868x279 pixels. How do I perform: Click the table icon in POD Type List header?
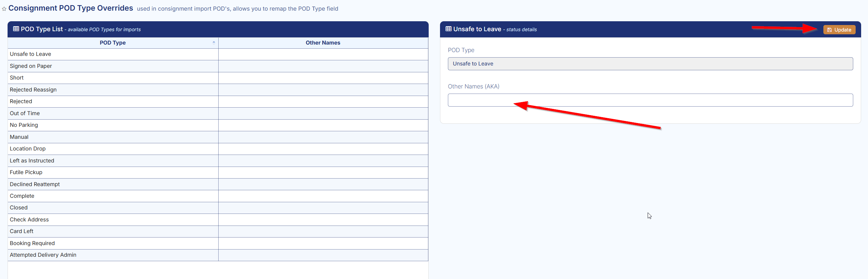pyautogui.click(x=16, y=29)
